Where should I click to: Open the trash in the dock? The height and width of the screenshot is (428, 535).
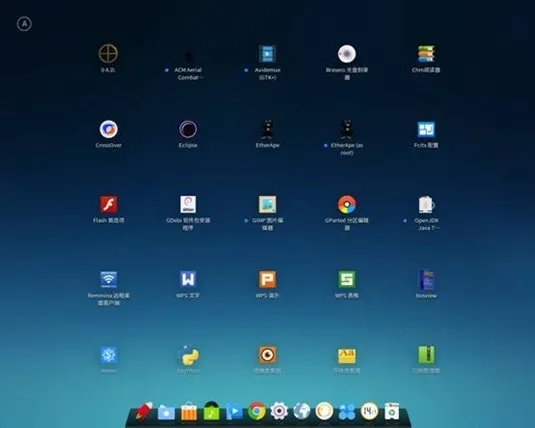392,411
